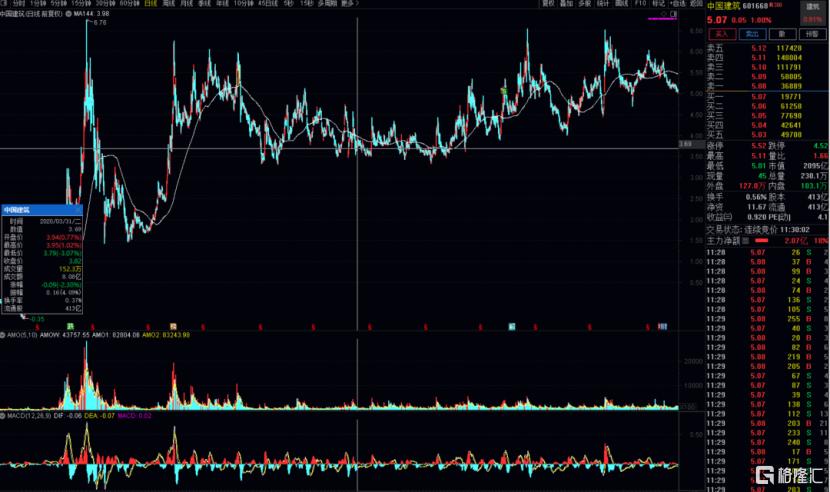Click the 中国建筑 stock name header
830x492 pixels.
(724, 6)
